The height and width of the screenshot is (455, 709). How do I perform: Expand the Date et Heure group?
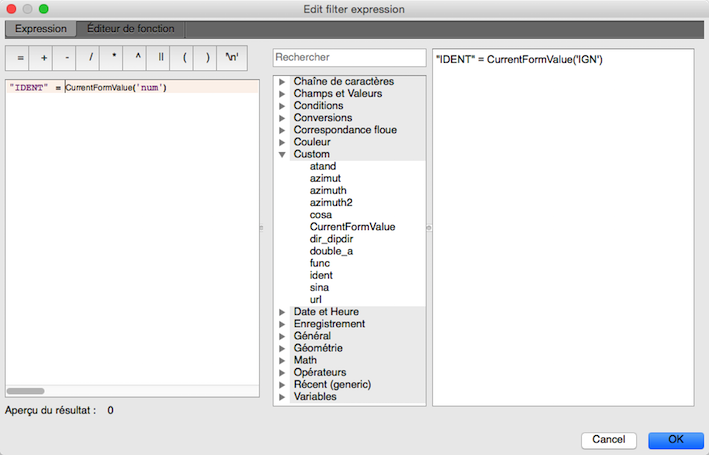(x=283, y=312)
